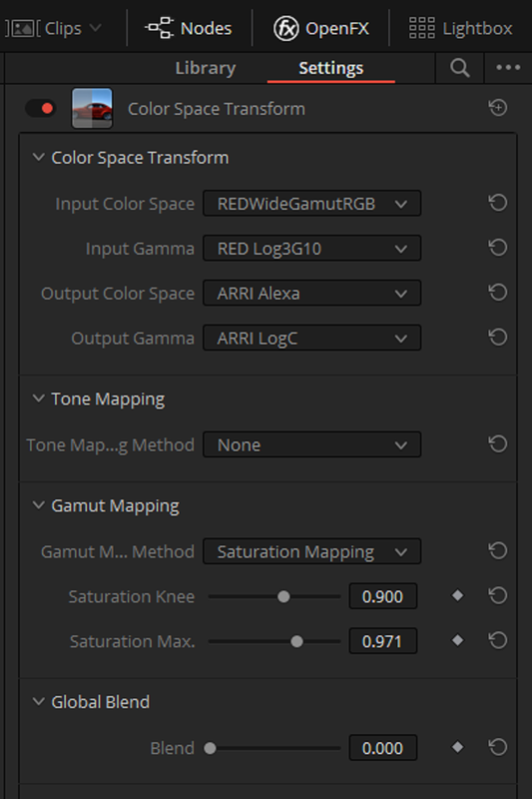Open the Output Gamma dropdown
This screenshot has height=799, width=532.
coord(311,338)
